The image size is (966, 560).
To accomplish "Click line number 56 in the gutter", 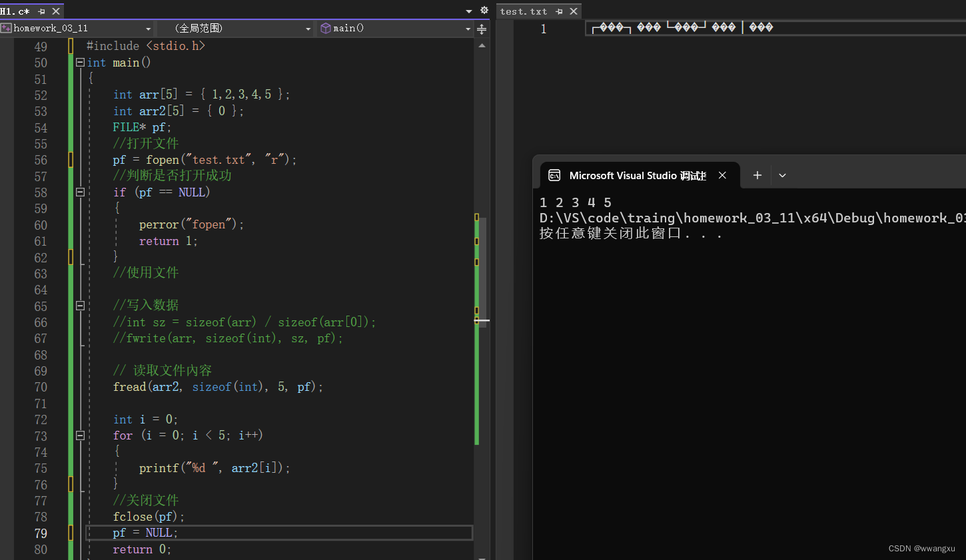I will [x=41, y=160].
